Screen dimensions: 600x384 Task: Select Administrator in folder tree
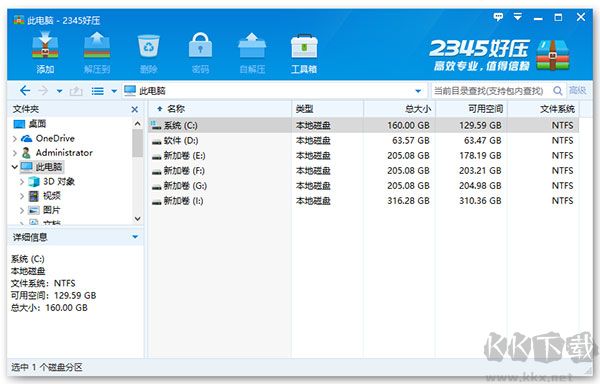point(64,153)
